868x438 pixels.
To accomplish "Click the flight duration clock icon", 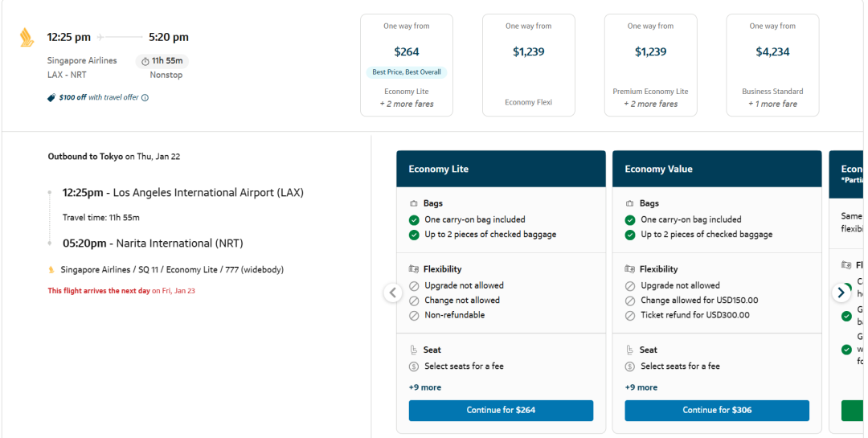I will pyautogui.click(x=145, y=61).
